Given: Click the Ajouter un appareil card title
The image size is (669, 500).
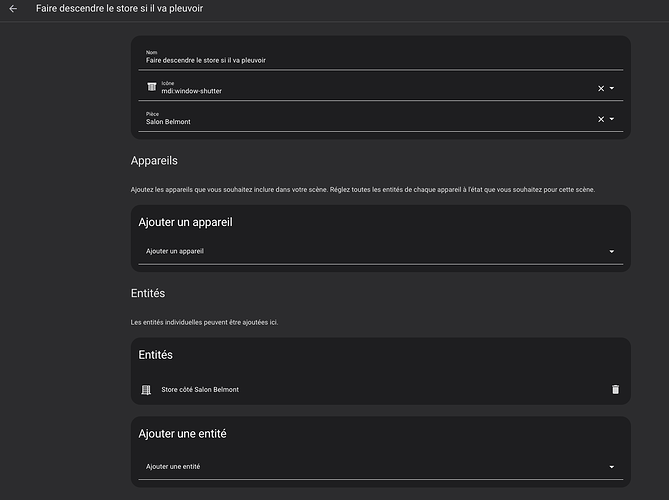Looking at the screenshot, I should pos(185,222).
